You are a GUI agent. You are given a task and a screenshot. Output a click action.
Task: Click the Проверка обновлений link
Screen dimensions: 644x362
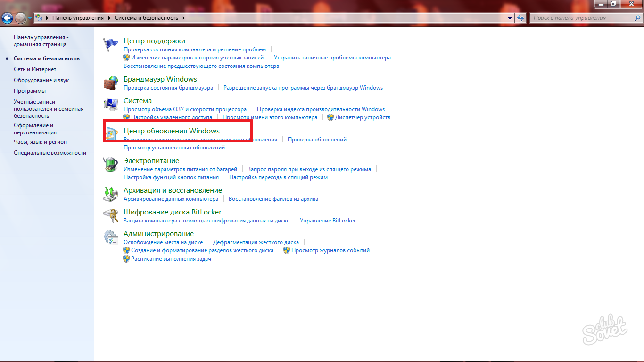click(x=317, y=140)
